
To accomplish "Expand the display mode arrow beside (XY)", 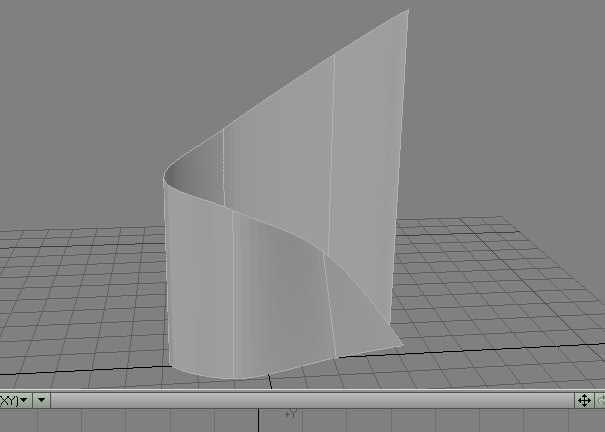I will tap(41, 400).
